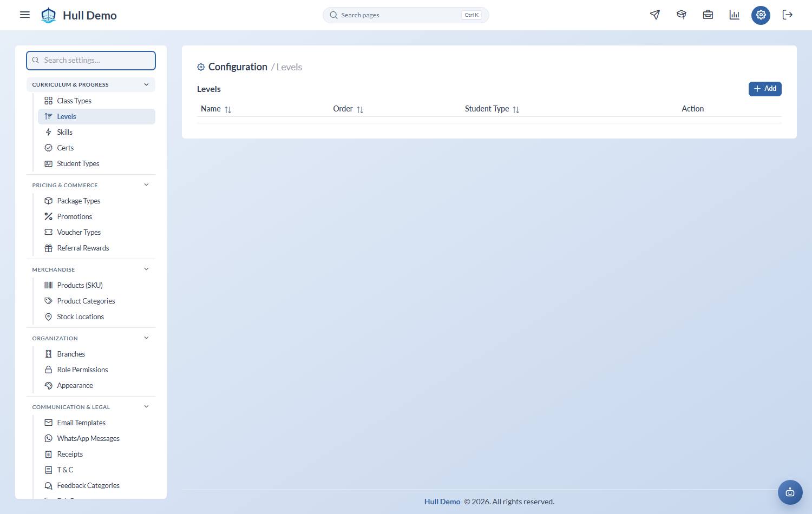The image size is (812, 514).
Task: Go to Student Types settings
Action: coord(96,163)
